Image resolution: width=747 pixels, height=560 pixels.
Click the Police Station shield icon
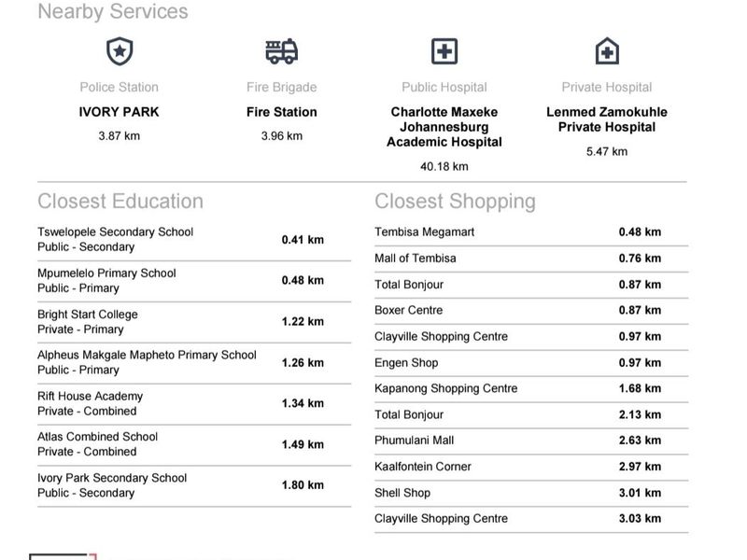[120, 51]
